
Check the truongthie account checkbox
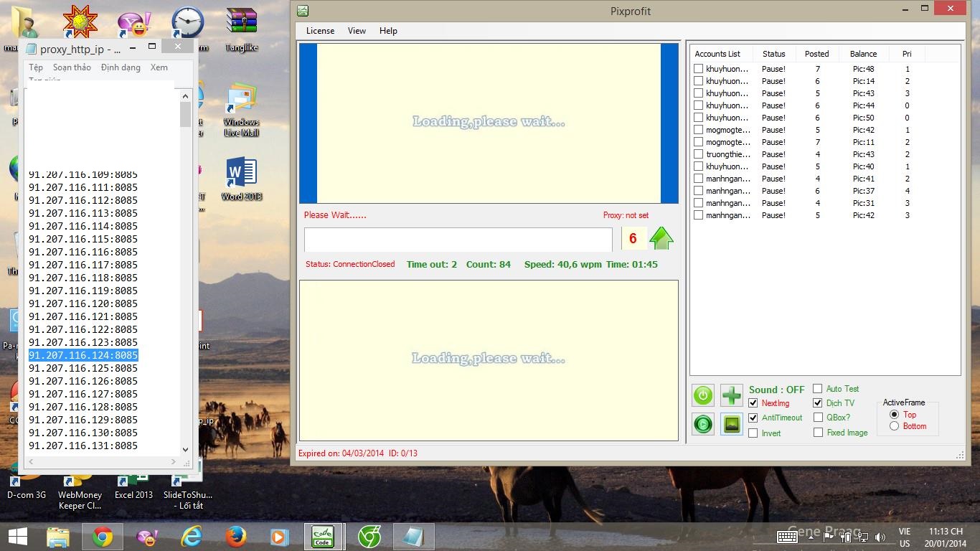pos(698,154)
